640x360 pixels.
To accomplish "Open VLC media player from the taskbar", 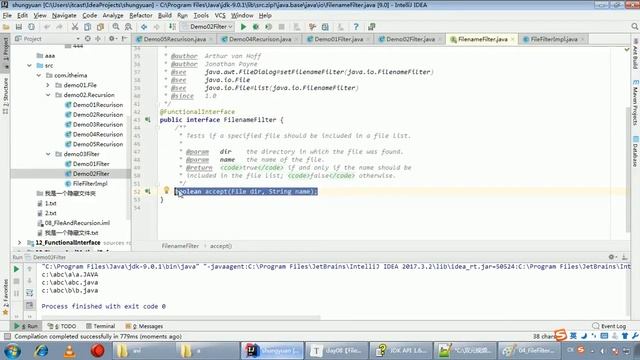I will click(x=69, y=351).
